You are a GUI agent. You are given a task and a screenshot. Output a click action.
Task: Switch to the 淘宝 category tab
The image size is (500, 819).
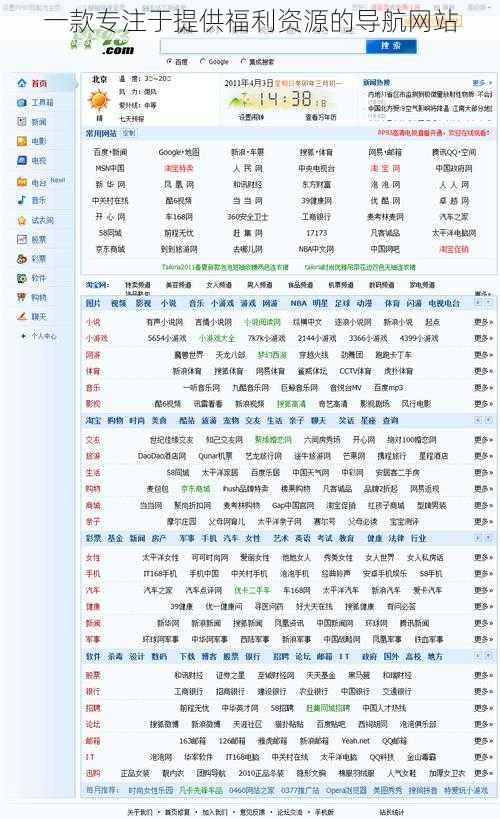click(x=94, y=420)
